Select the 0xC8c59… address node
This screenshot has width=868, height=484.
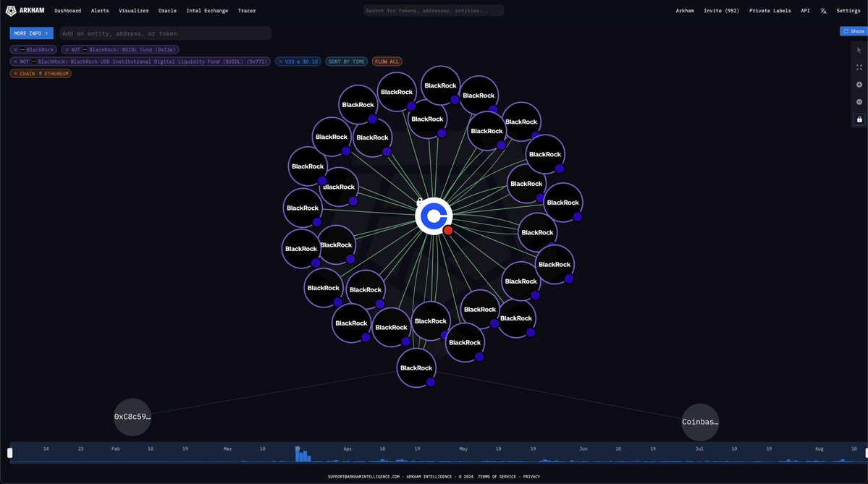point(132,417)
